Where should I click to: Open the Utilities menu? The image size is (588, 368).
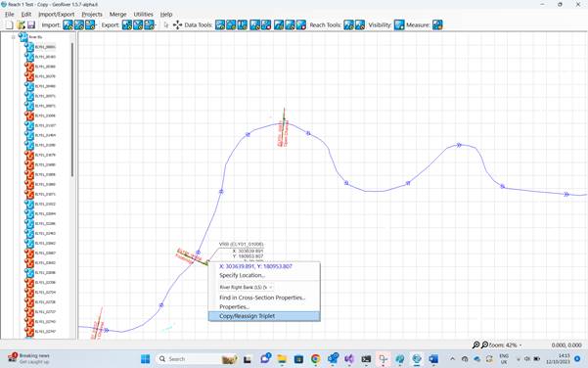tap(143, 15)
